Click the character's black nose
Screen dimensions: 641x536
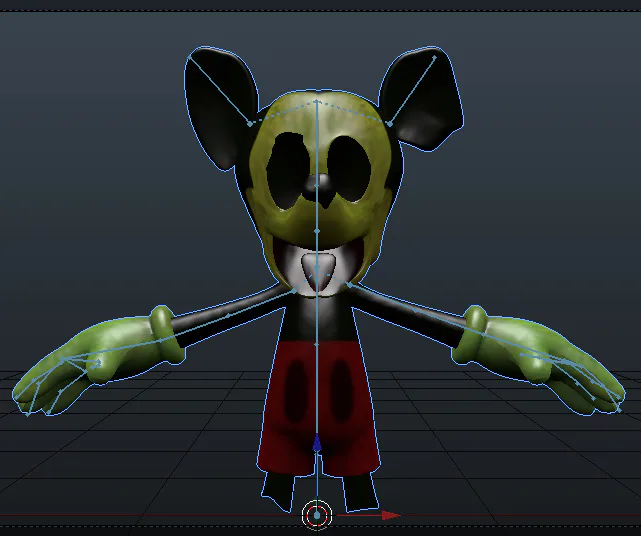[320, 189]
